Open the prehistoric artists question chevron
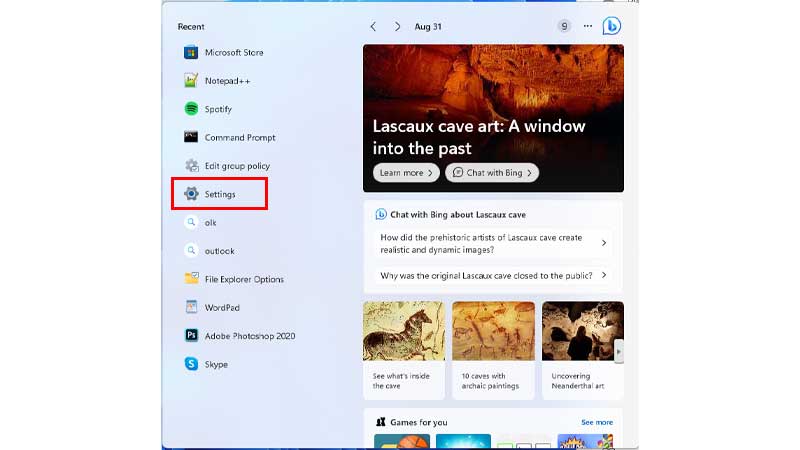This screenshot has height=450, width=800. [604, 243]
